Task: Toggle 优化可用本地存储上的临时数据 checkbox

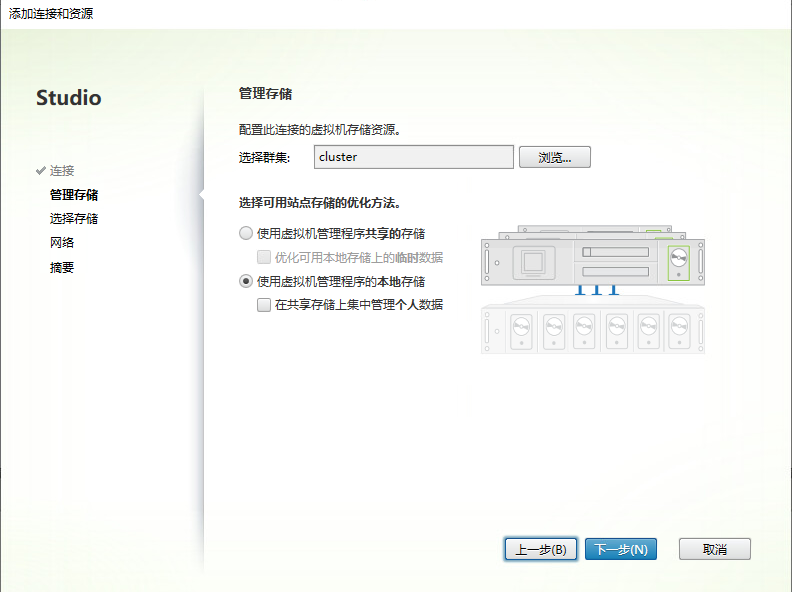Action: (264, 257)
